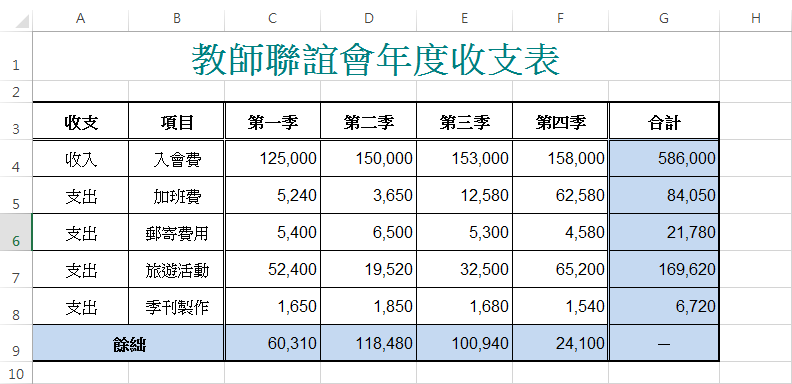This screenshot has height=384, width=792.
Task: Select row 1 header
Action: point(16,56)
